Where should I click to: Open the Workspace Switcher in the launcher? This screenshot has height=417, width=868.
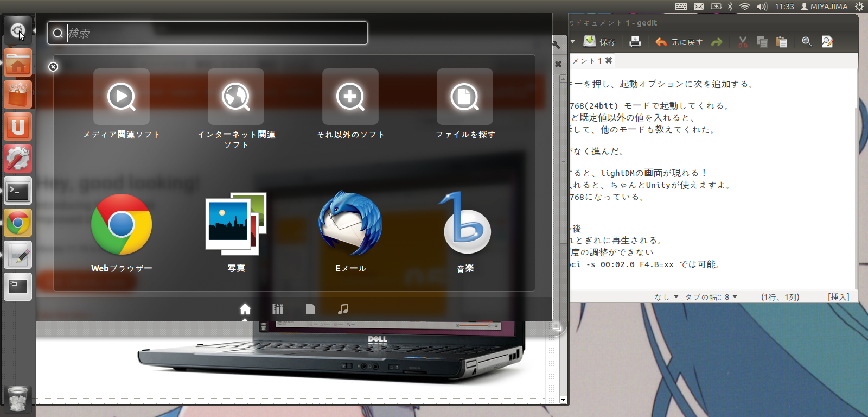point(18,287)
